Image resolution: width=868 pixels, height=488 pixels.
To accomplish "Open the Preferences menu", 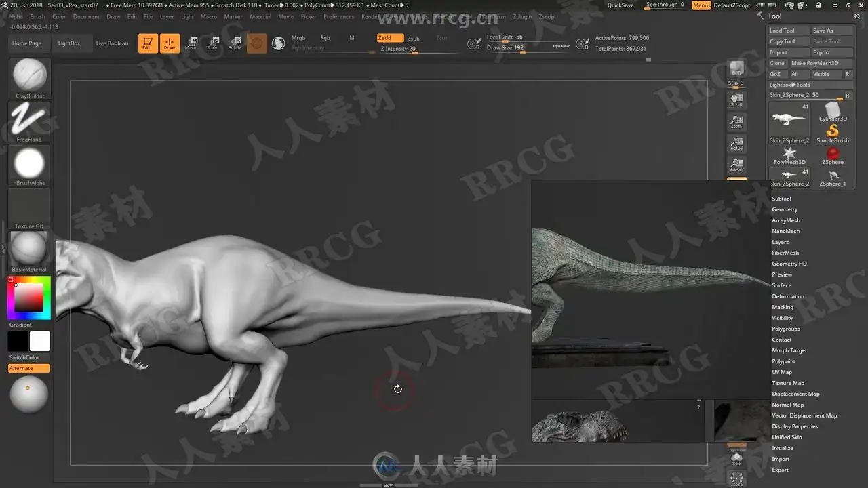I will 338,16.
